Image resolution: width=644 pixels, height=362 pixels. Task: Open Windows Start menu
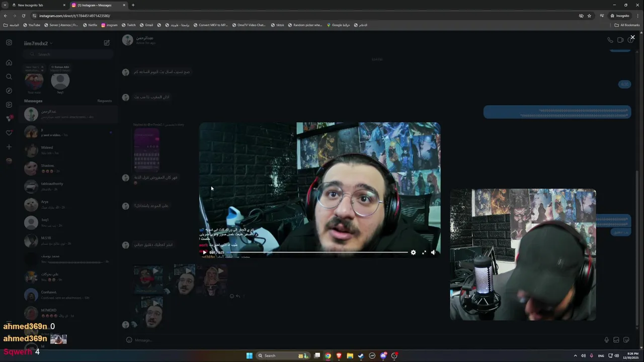click(249, 355)
